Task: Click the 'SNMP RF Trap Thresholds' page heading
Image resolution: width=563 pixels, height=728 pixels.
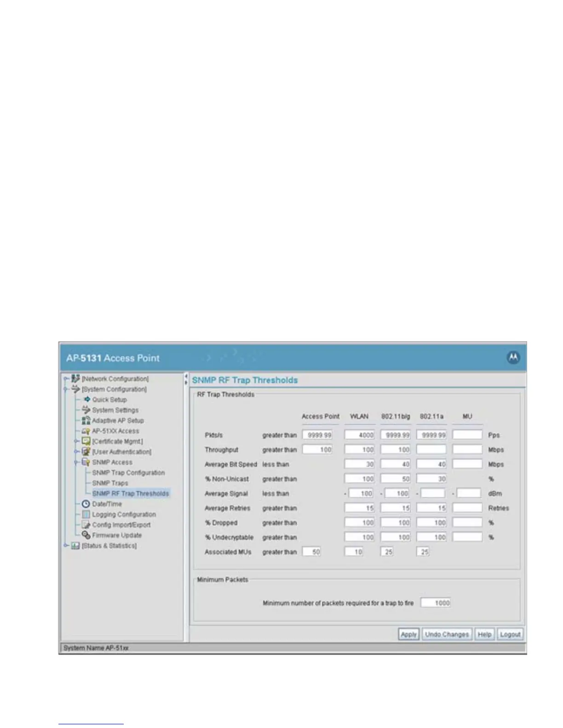Action: pos(245,380)
